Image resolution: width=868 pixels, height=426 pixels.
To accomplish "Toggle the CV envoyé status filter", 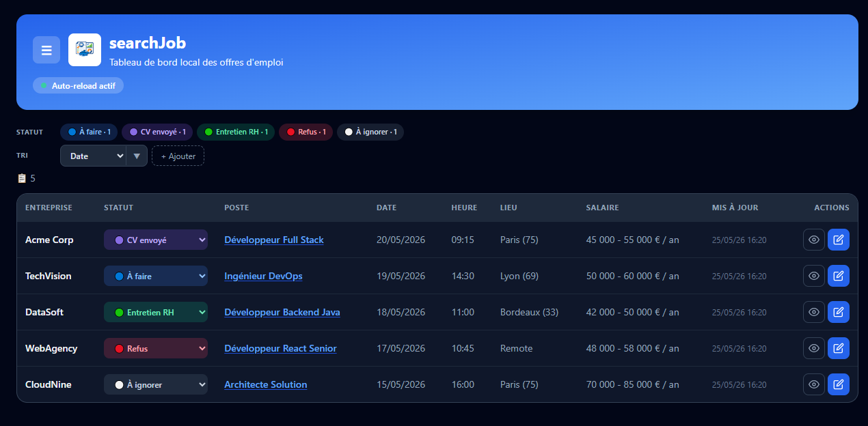I will point(157,132).
